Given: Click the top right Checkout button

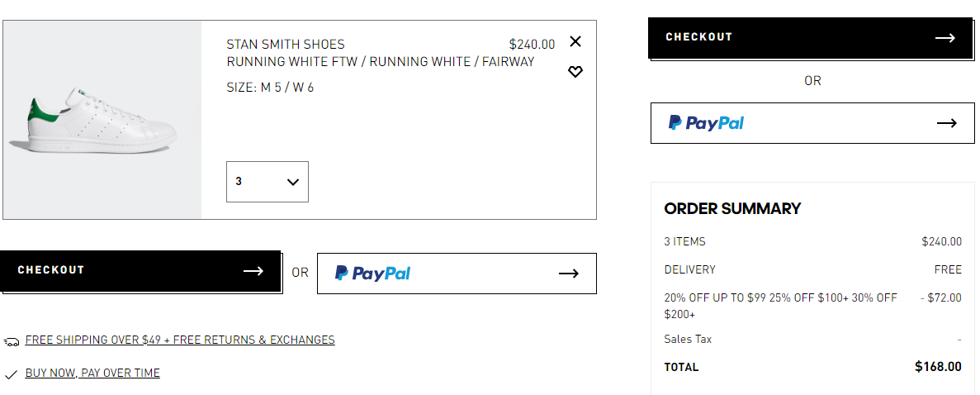Looking at the screenshot, I should coord(810,37).
